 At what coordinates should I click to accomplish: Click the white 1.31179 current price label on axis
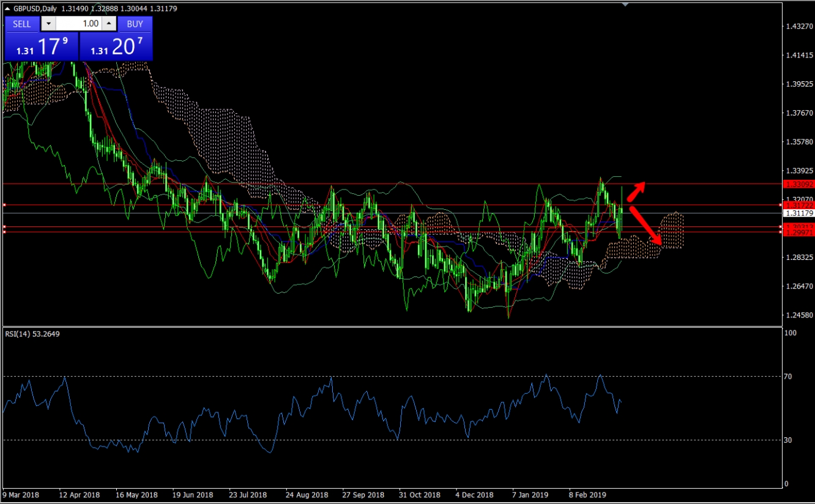point(798,213)
